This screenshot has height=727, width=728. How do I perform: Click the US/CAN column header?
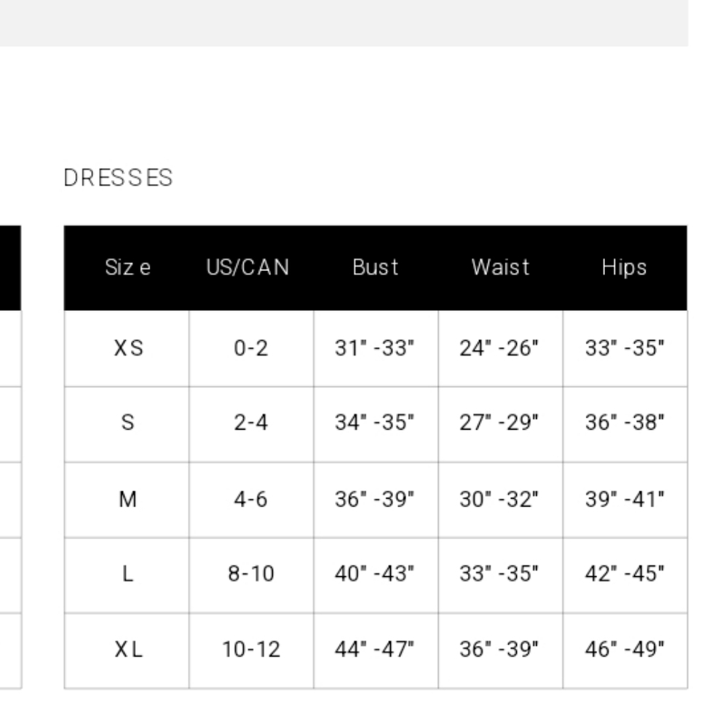point(248,267)
